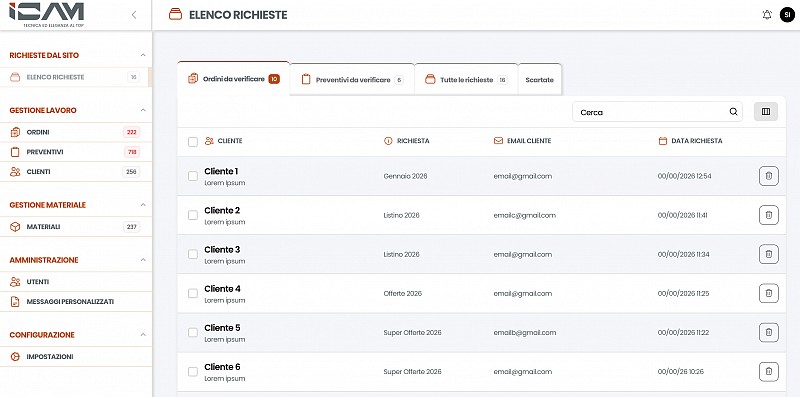Click the Richiesta column info icon
Screen dimensions: 800x397
click(388, 141)
